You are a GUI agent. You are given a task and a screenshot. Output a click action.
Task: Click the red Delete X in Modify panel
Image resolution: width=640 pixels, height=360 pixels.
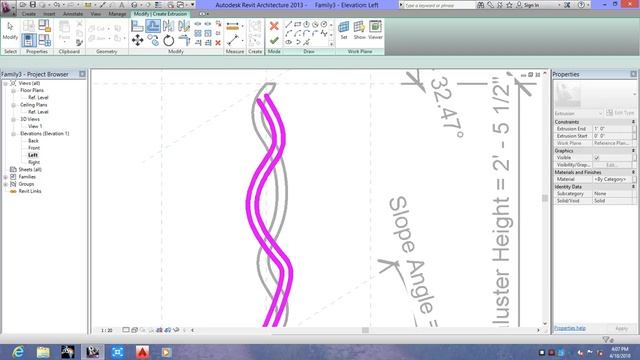(218, 42)
